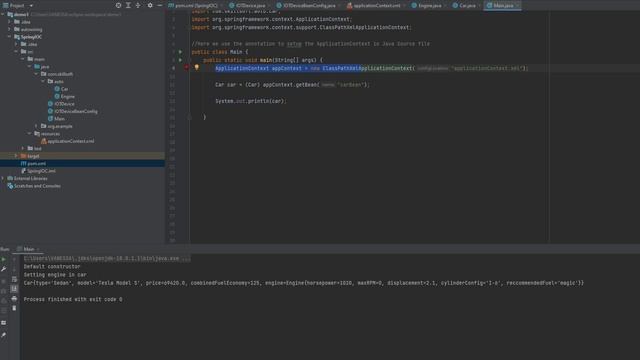640x360 pixels.
Task: Click the fold marker at main method's closing brace
Action: 189,117
